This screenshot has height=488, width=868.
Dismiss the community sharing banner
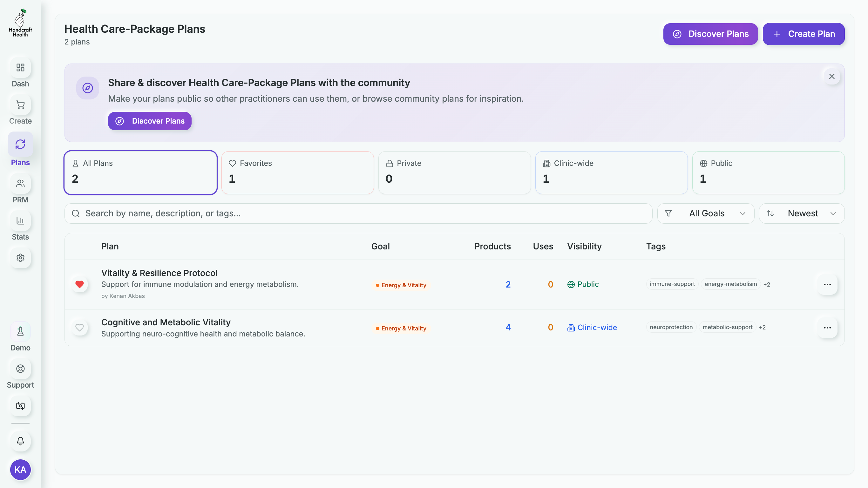(x=831, y=77)
